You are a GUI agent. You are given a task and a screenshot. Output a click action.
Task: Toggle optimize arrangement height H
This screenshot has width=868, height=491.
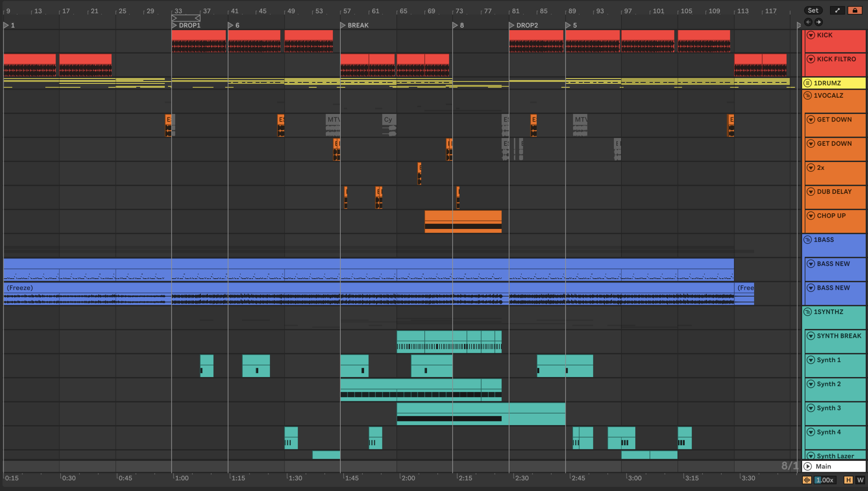(848, 480)
